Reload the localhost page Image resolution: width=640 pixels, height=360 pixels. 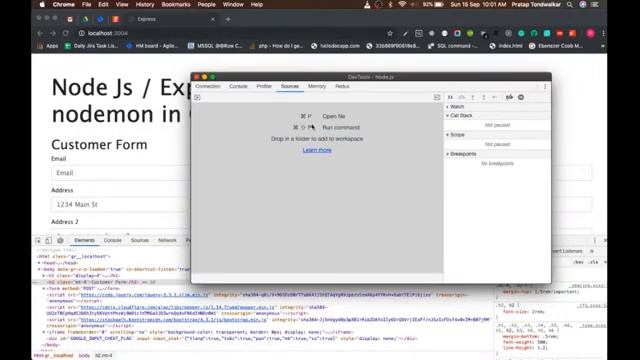click(66, 33)
